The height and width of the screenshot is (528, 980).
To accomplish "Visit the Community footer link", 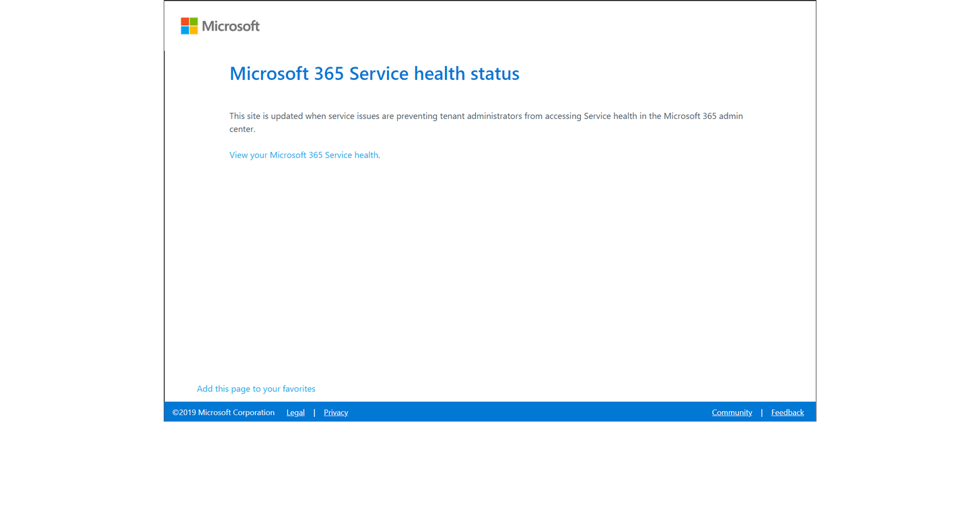I will point(732,412).
